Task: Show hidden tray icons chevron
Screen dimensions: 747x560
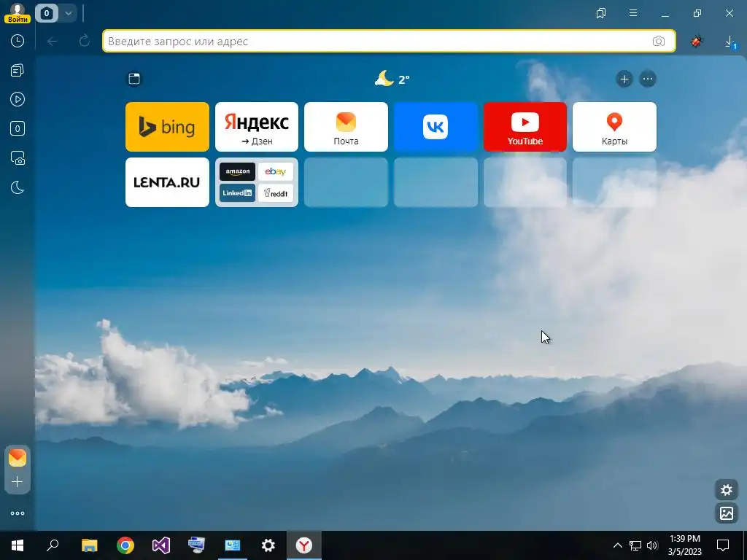Action: pos(617,545)
